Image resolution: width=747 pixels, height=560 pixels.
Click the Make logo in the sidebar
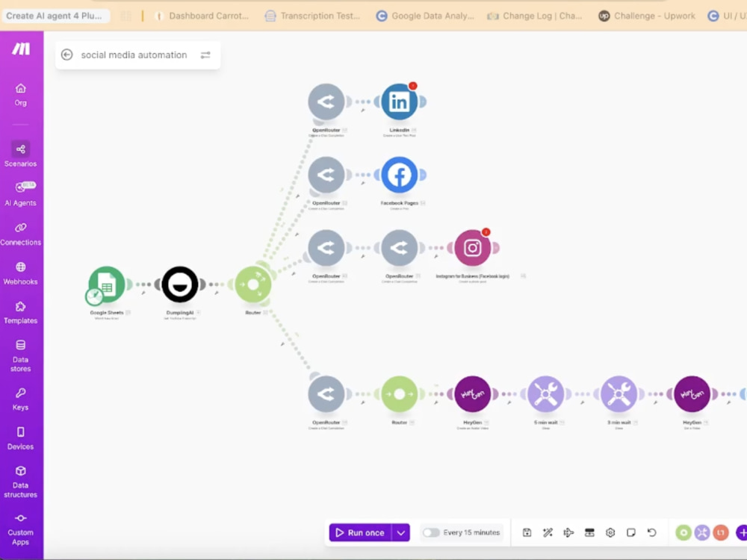20,48
